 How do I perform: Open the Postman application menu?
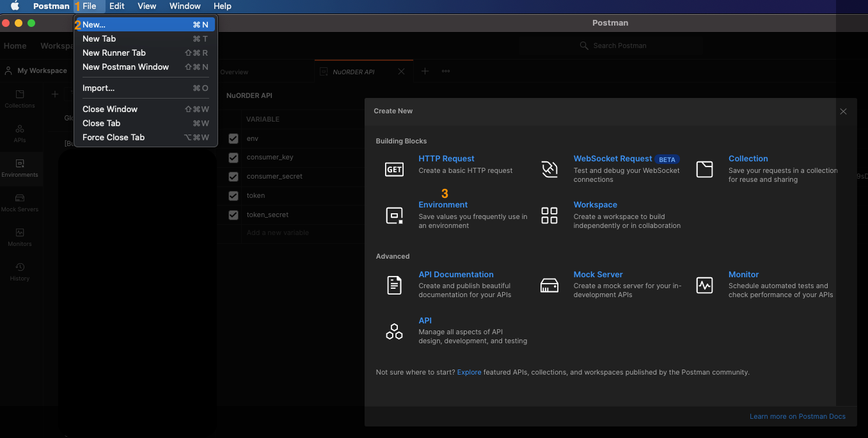tap(51, 6)
